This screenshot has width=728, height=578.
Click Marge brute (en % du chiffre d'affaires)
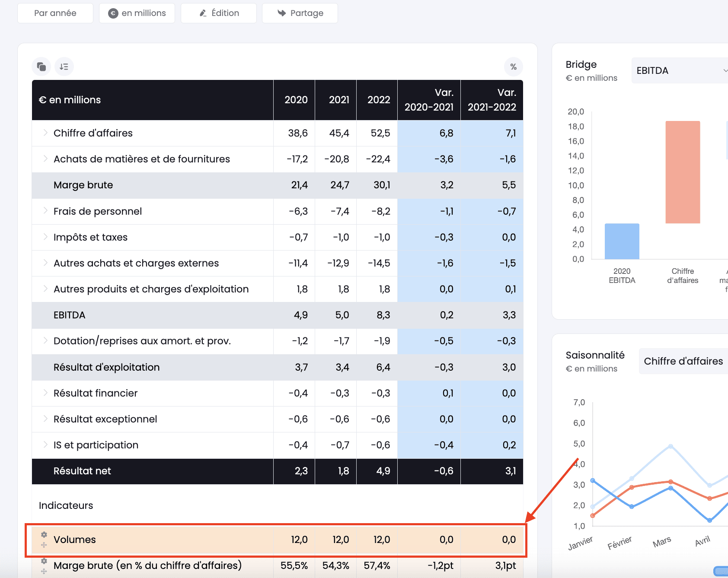(147, 565)
